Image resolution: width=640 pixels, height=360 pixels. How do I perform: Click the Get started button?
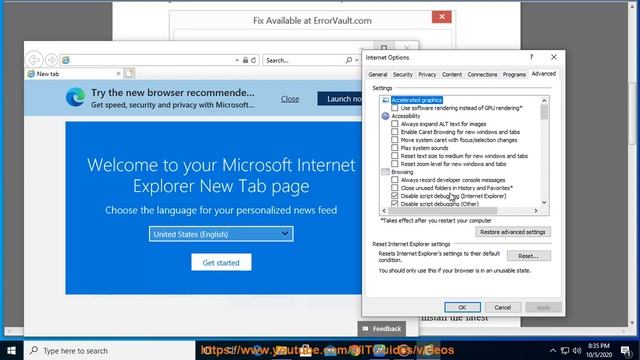click(x=221, y=262)
